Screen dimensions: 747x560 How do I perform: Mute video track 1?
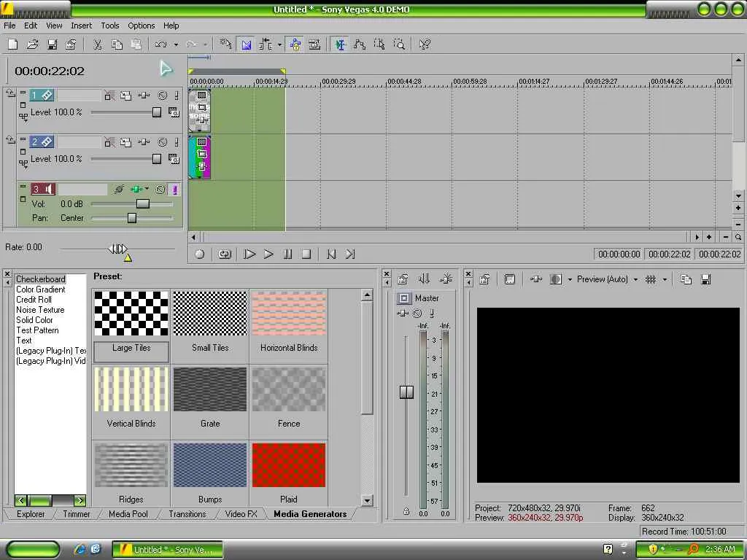163,96
